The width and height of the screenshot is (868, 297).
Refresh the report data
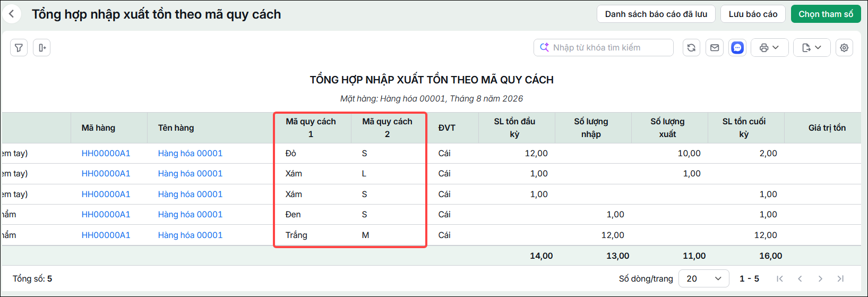click(691, 48)
